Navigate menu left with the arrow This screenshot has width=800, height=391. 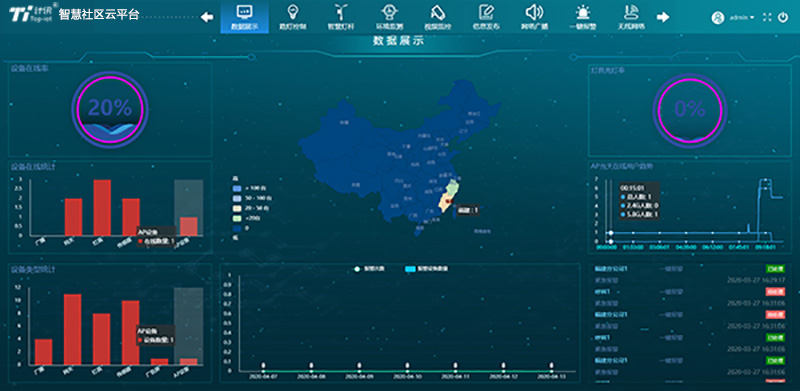click(207, 17)
